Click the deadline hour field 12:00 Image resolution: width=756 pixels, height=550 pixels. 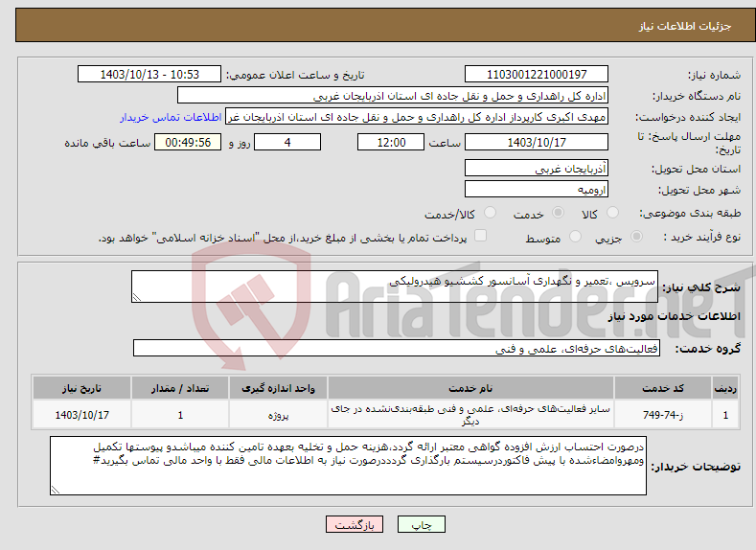click(x=391, y=142)
